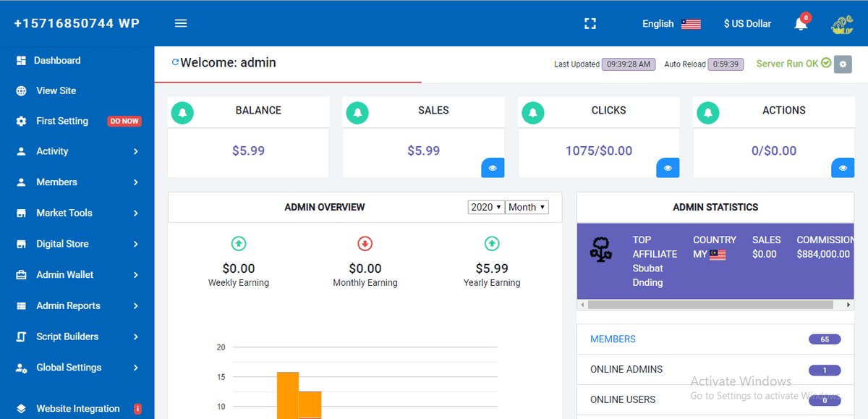Click the DO NOW badge

[124, 122]
